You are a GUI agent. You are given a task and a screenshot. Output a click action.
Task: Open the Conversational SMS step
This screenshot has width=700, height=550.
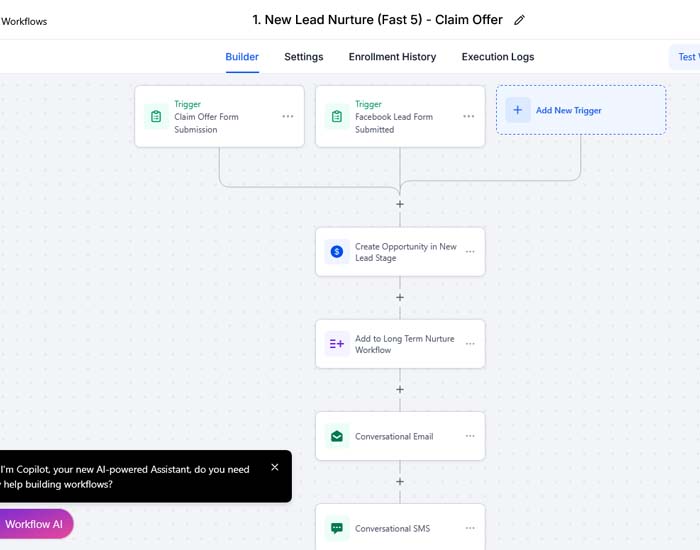[400, 527]
